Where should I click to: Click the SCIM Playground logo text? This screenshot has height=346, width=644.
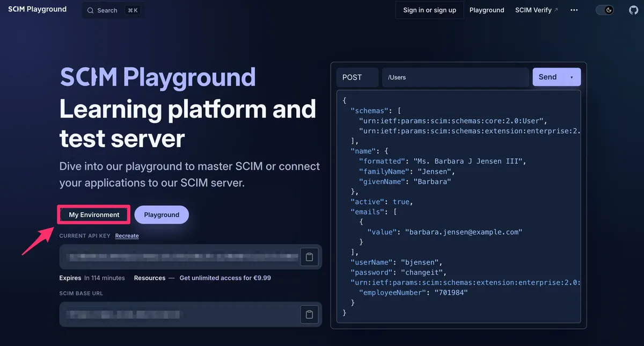pyautogui.click(x=38, y=9)
